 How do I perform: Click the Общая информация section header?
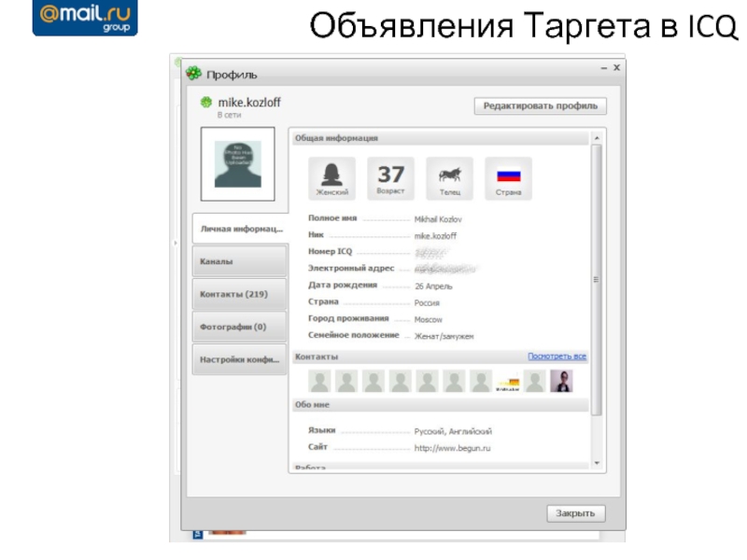click(x=441, y=138)
